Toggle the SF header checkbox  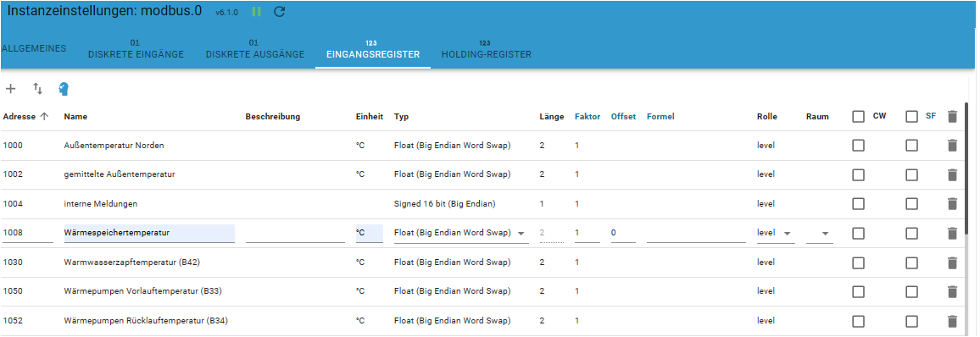(912, 116)
